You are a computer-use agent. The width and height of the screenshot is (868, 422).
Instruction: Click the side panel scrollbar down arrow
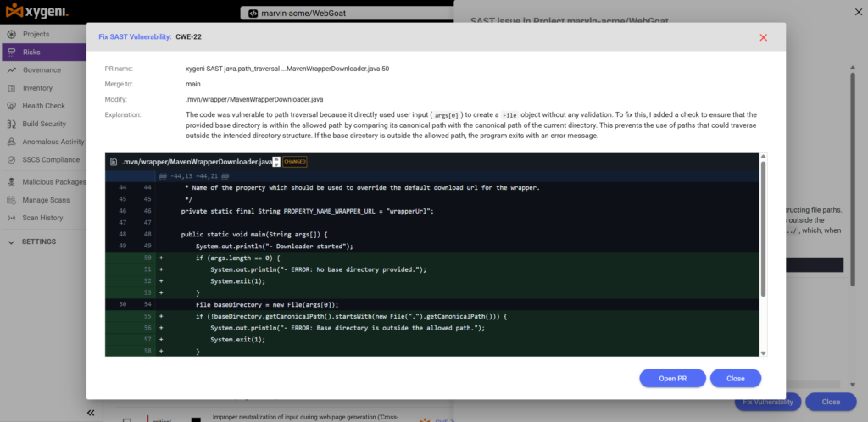tap(853, 385)
